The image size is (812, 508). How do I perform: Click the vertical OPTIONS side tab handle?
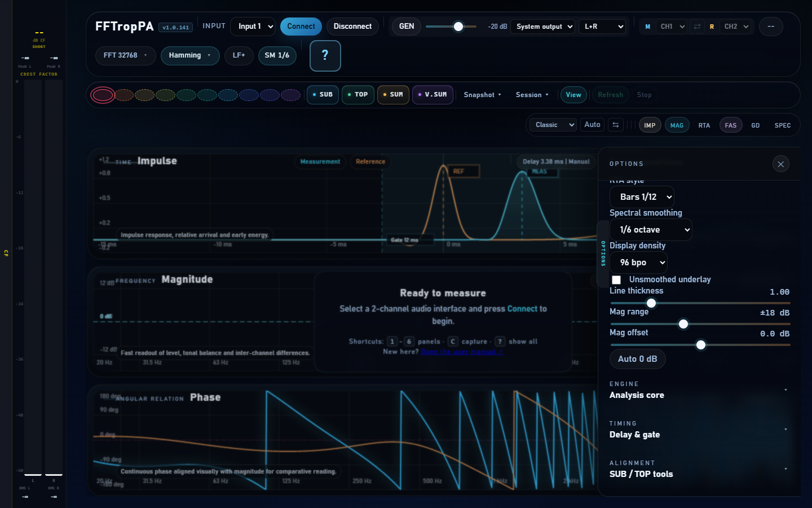coord(603,253)
